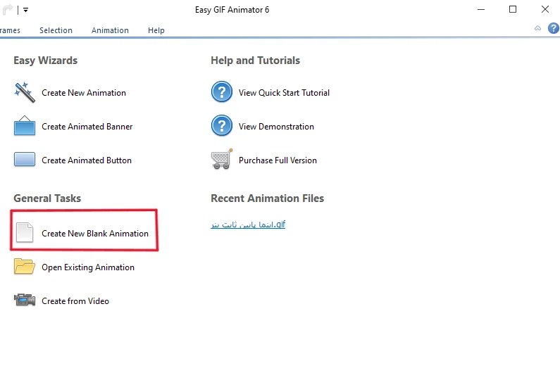Close the Easy GIF Animator window
Viewport: 560px width, 392px height.
(545, 9)
